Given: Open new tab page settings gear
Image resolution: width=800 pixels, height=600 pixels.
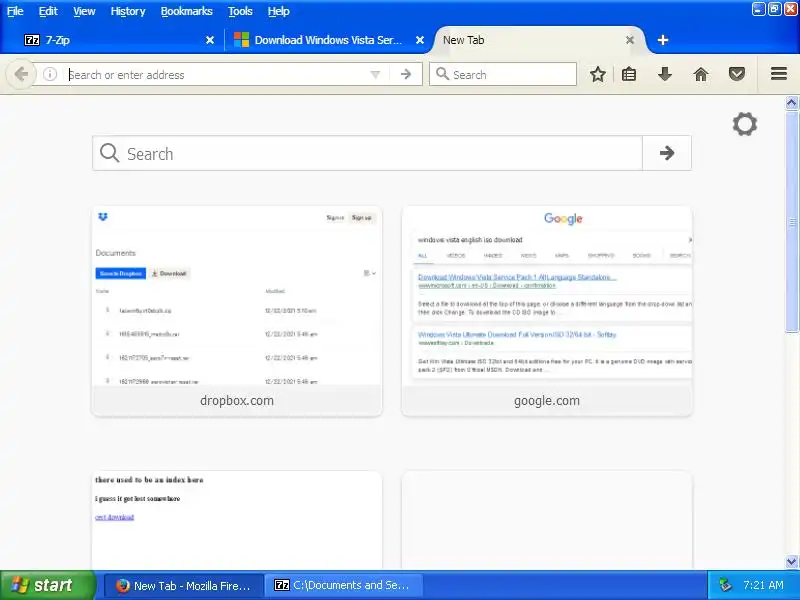Looking at the screenshot, I should pyautogui.click(x=745, y=124).
